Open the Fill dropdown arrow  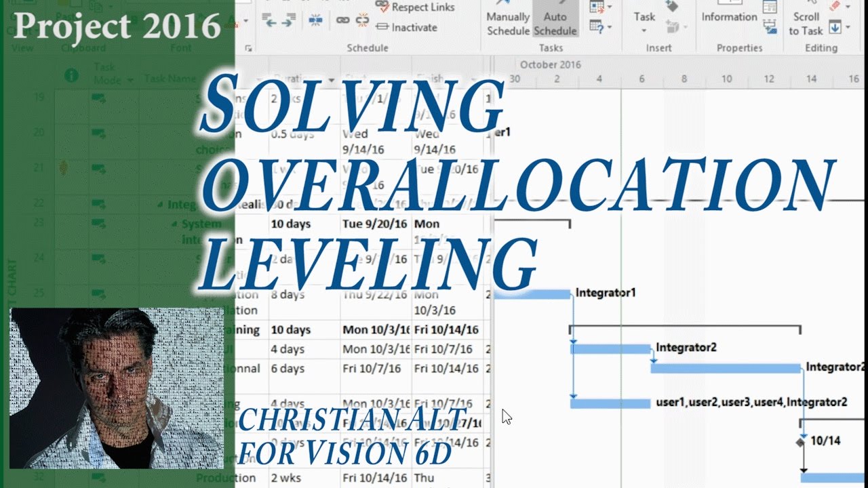pos(848,28)
